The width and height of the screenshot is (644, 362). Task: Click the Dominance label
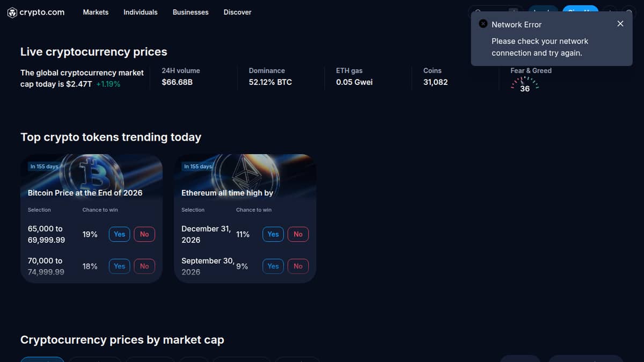tap(267, 70)
